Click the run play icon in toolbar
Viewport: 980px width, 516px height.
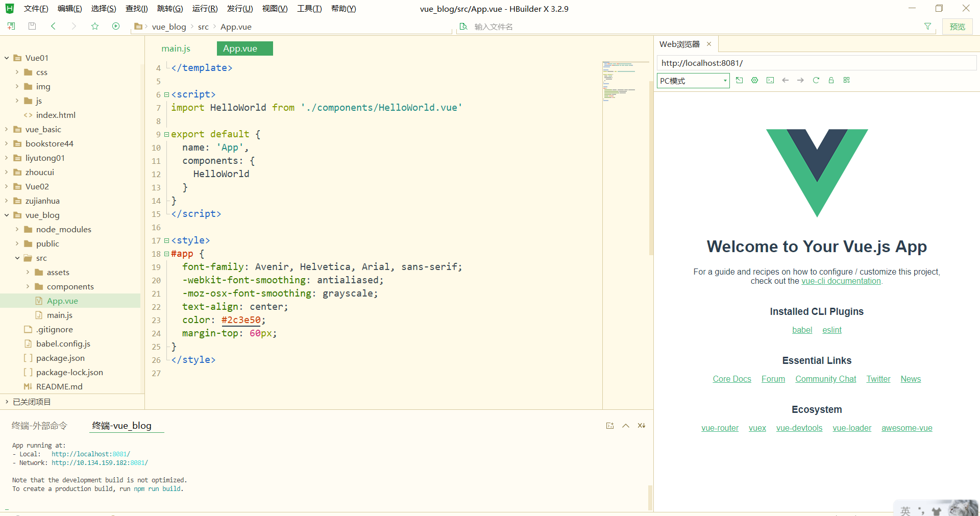pos(116,26)
